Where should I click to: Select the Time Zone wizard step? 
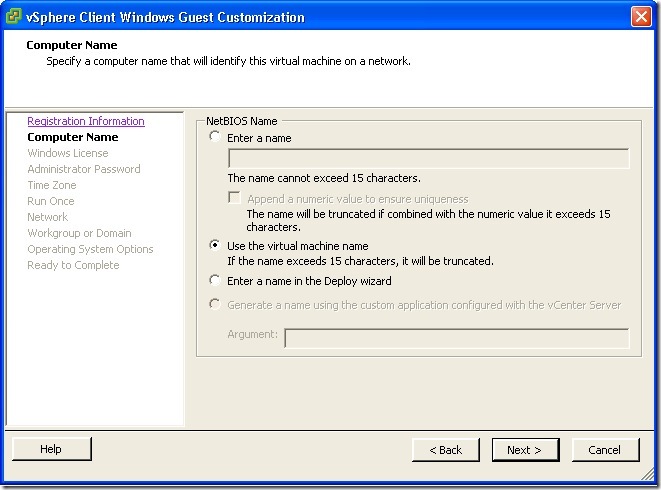tap(52, 185)
